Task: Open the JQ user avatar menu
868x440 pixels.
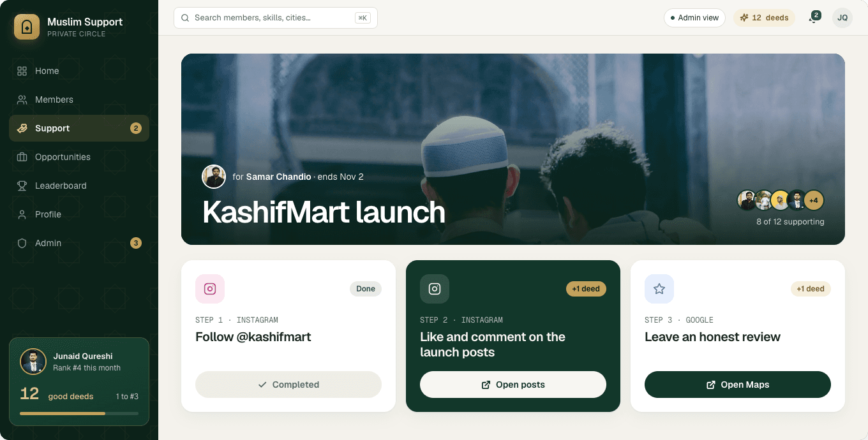Action: click(842, 18)
